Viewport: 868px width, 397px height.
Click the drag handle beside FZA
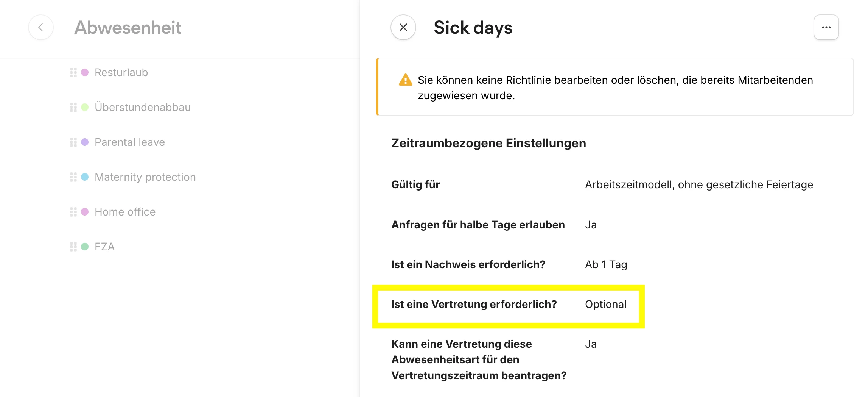73,247
